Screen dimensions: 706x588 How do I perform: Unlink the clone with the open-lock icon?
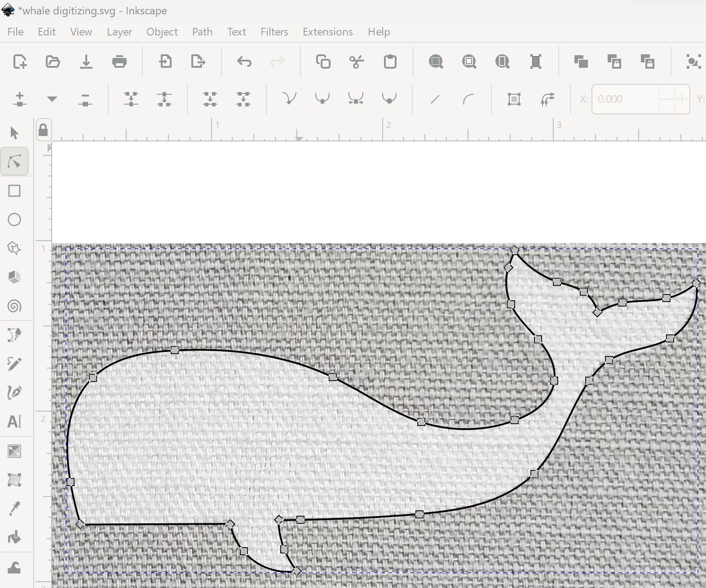tap(648, 61)
